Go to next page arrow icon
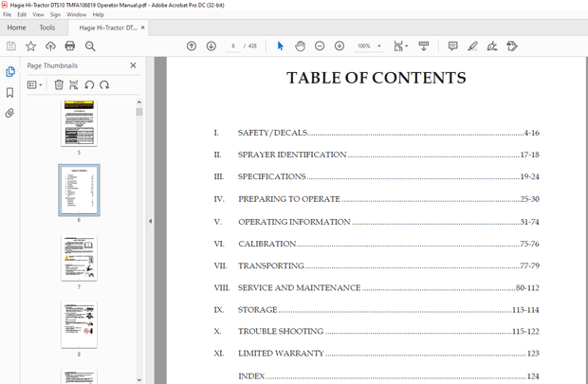 [211, 46]
